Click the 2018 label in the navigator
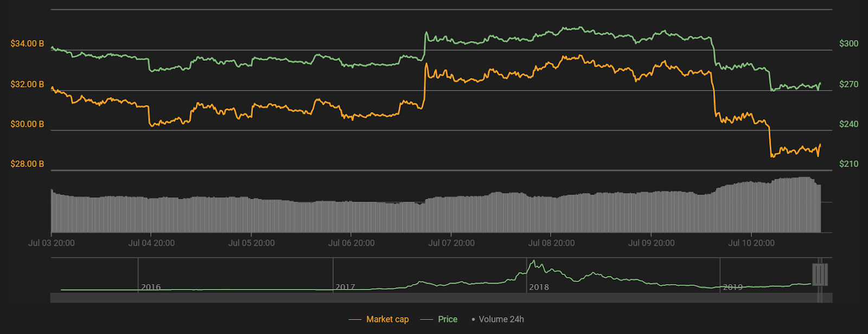 539,287
